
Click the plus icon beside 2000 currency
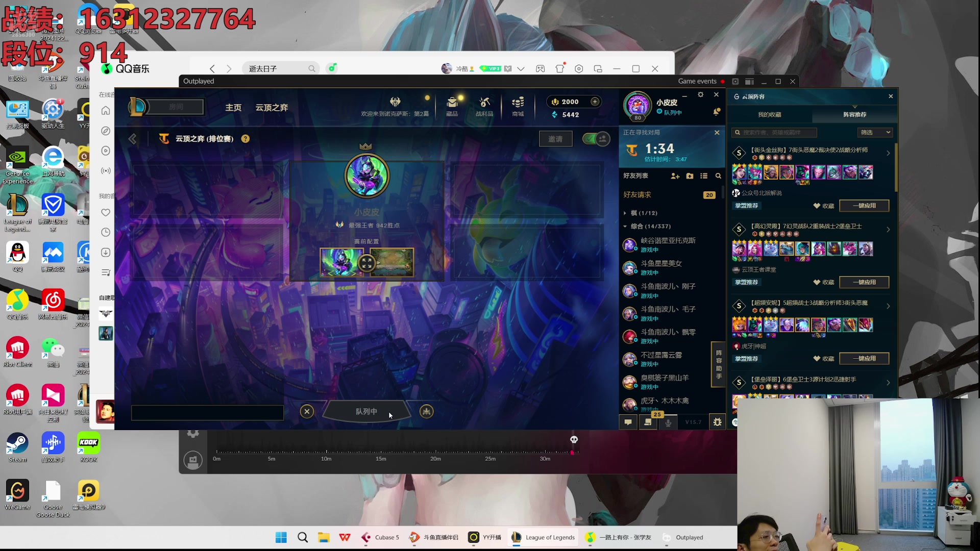595,102
